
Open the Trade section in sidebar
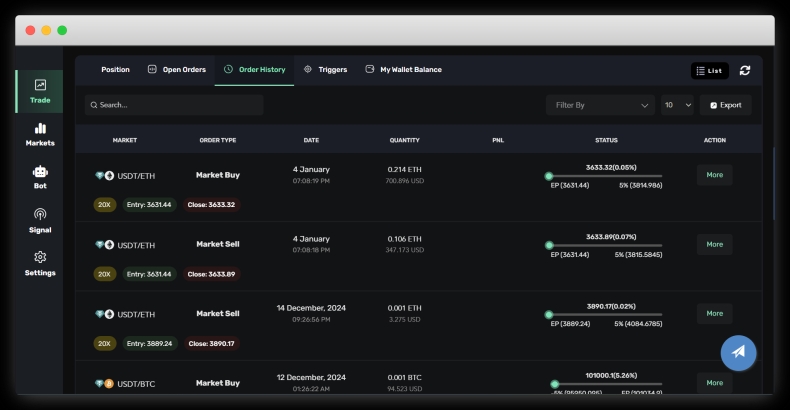point(40,91)
